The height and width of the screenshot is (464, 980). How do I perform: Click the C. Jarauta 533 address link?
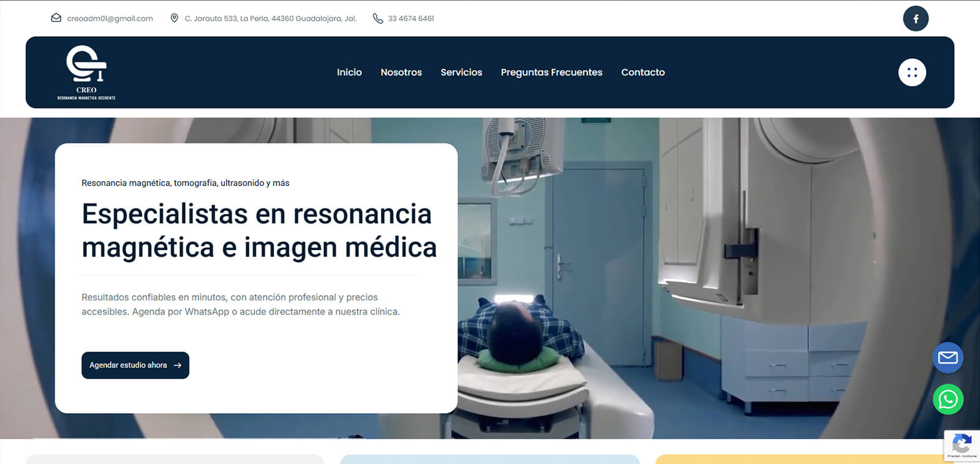pos(271,18)
